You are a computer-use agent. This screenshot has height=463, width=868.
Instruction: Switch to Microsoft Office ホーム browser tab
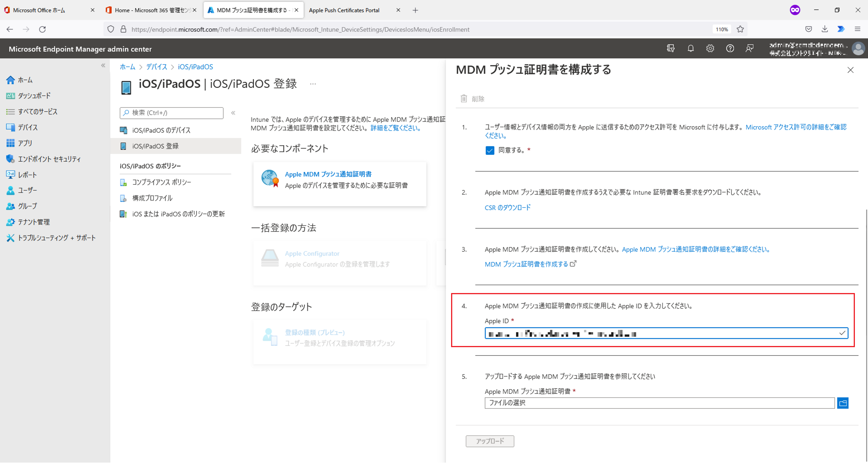point(49,10)
